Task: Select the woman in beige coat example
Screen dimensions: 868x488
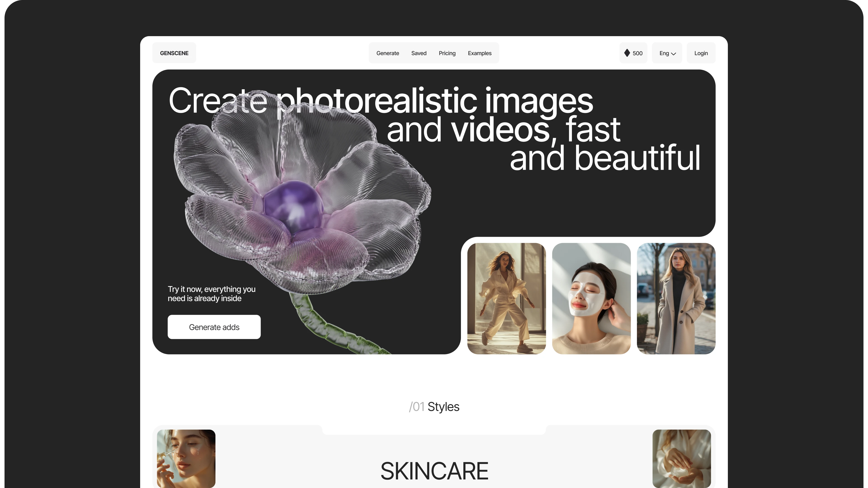Action: point(676,298)
